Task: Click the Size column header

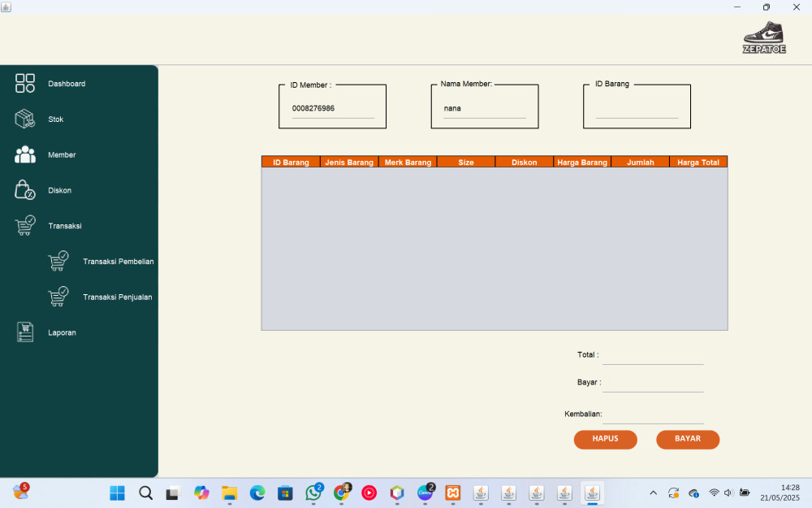Action: click(465, 162)
